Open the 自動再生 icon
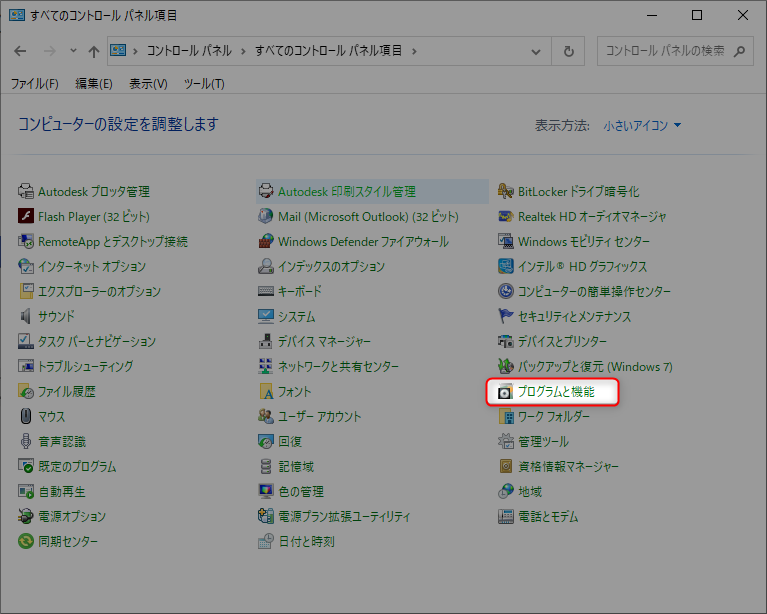This screenshot has height=614, width=767. point(25,491)
